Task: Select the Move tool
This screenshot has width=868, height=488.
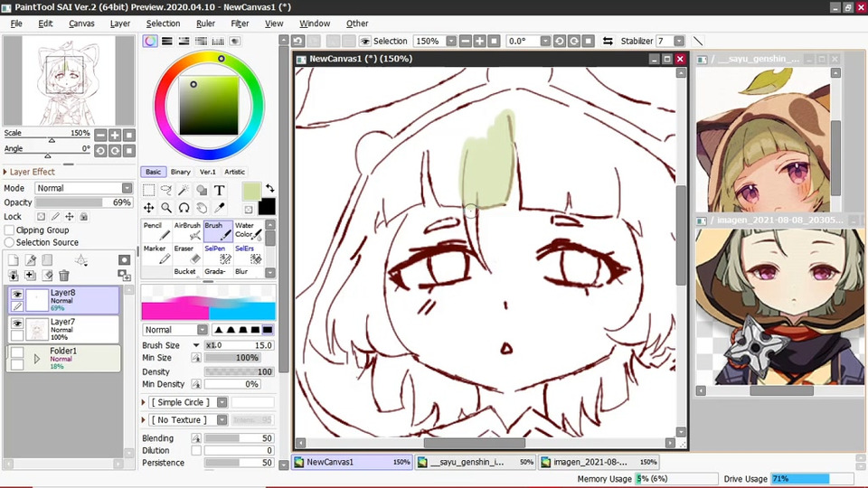Action: [149, 208]
